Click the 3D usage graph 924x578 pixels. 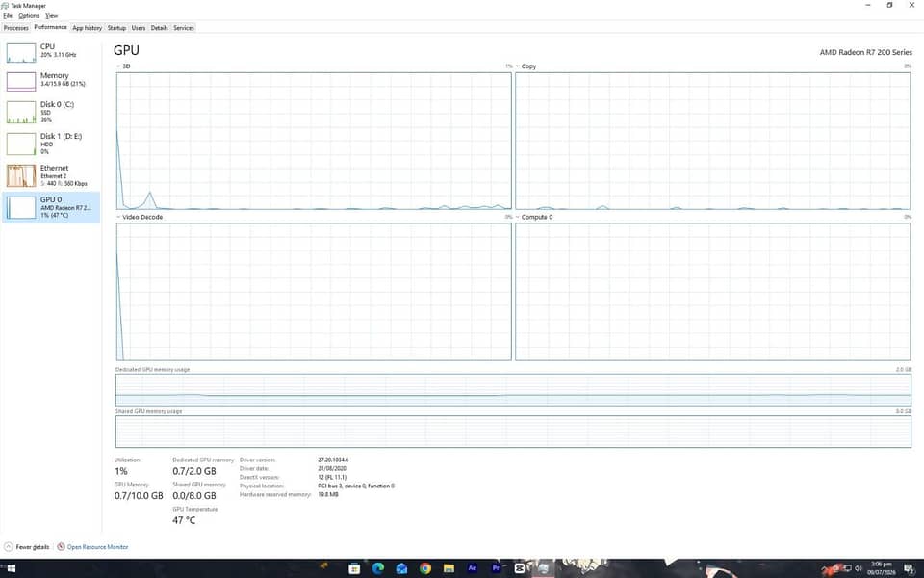314,141
